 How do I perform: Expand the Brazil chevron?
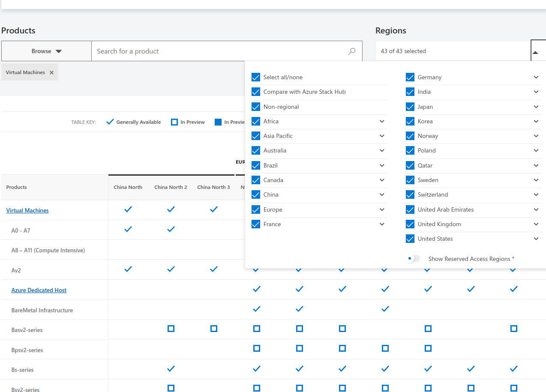click(x=382, y=165)
